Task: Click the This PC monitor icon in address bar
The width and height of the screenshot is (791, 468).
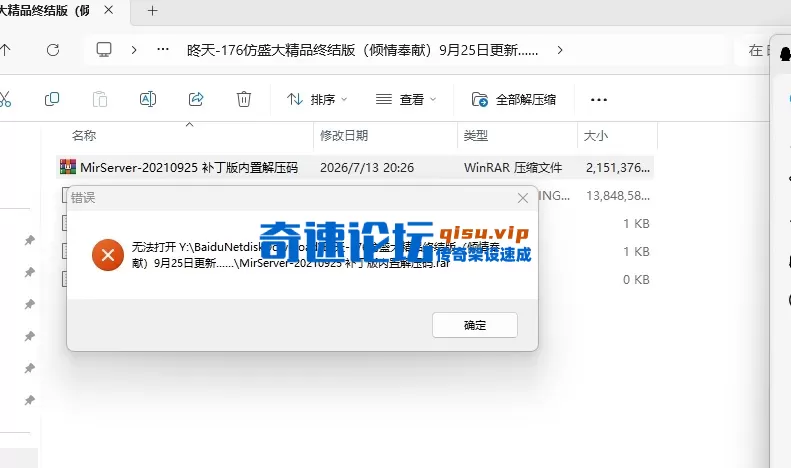Action: [x=104, y=49]
